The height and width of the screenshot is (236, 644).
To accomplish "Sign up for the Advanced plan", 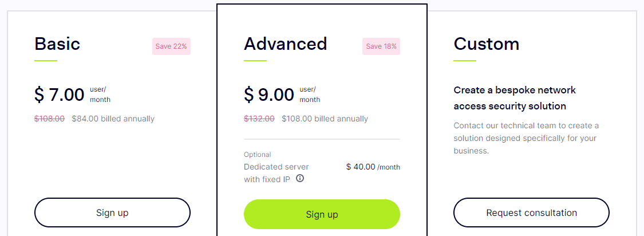I will click(322, 214).
